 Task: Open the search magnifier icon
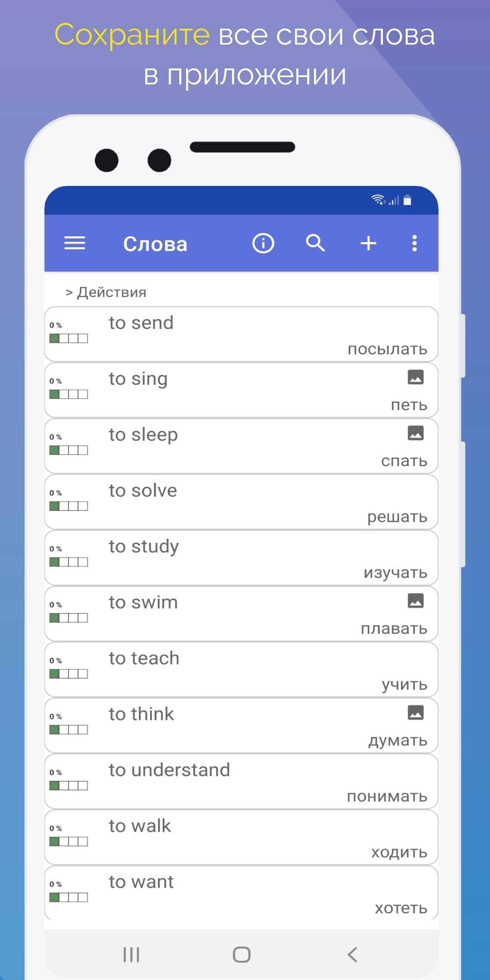click(315, 244)
